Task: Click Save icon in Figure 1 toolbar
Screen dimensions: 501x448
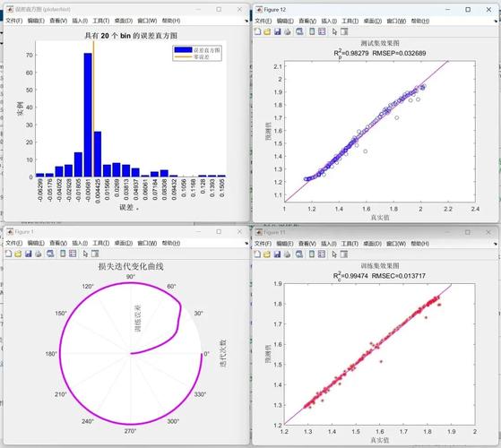Action: pos(29,254)
